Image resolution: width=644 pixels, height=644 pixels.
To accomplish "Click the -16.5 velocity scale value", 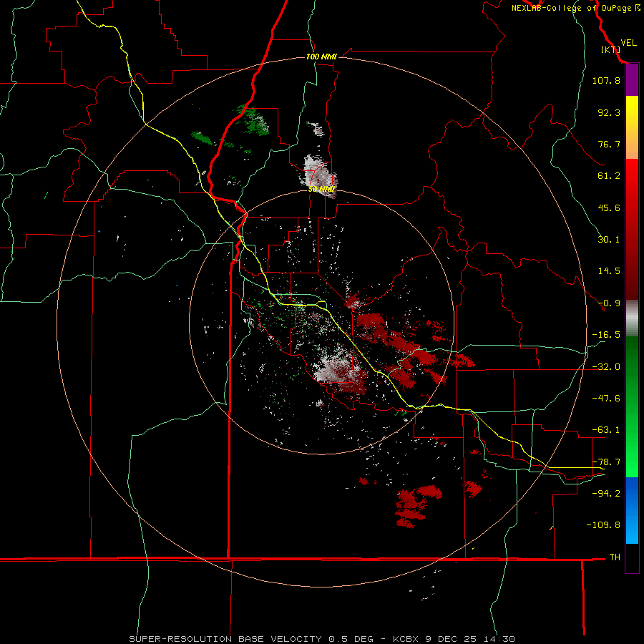I will 606,335.
